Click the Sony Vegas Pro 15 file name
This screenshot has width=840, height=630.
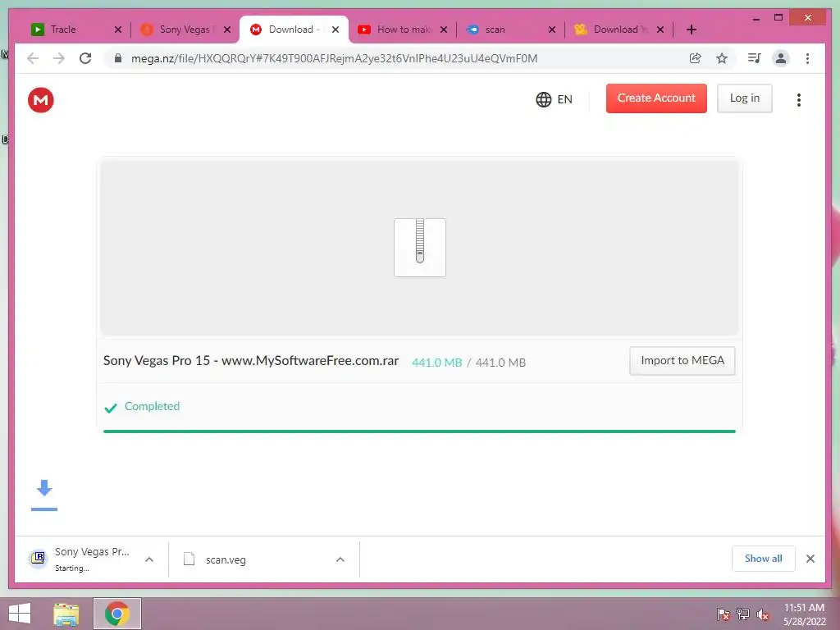click(251, 361)
